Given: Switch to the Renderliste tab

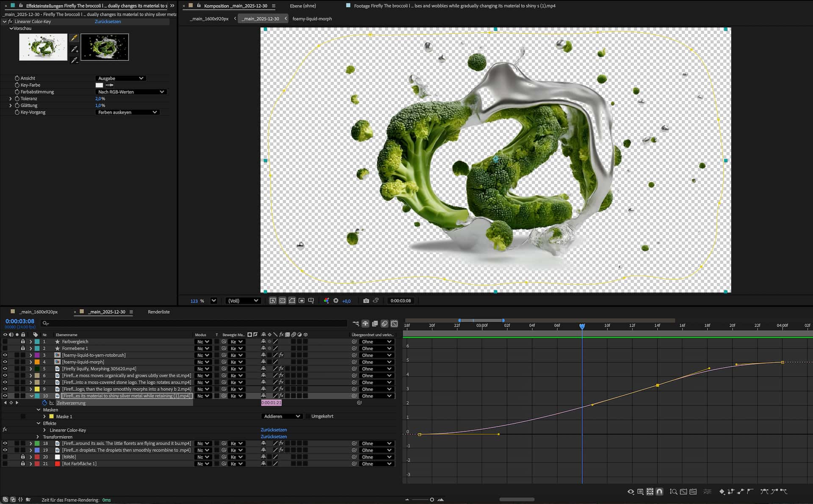Looking at the screenshot, I should tap(159, 312).
